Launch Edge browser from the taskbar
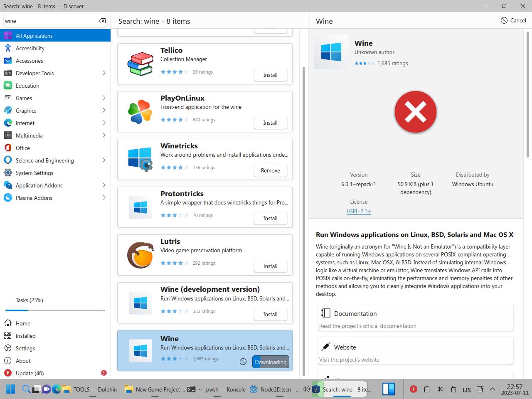 pos(56,389)
